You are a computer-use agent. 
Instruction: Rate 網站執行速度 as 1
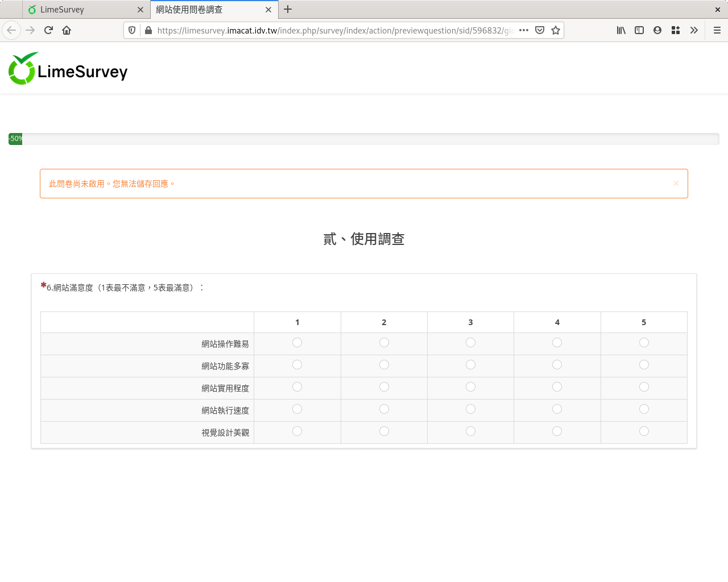(297, 409)
